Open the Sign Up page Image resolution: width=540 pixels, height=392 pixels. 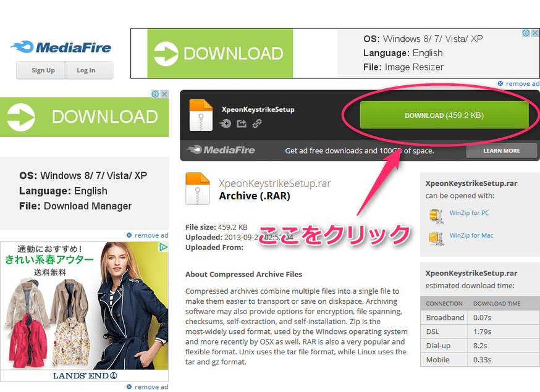coord(41,70)
